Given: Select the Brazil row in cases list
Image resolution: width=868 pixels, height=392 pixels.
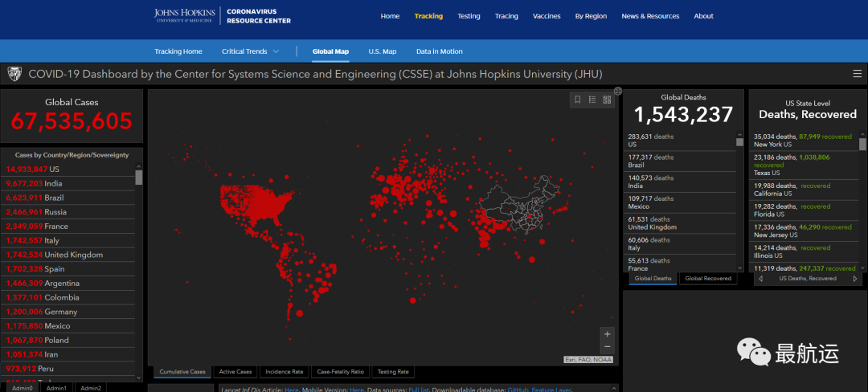Looking at the screenshot, I should tap(68, 198).
